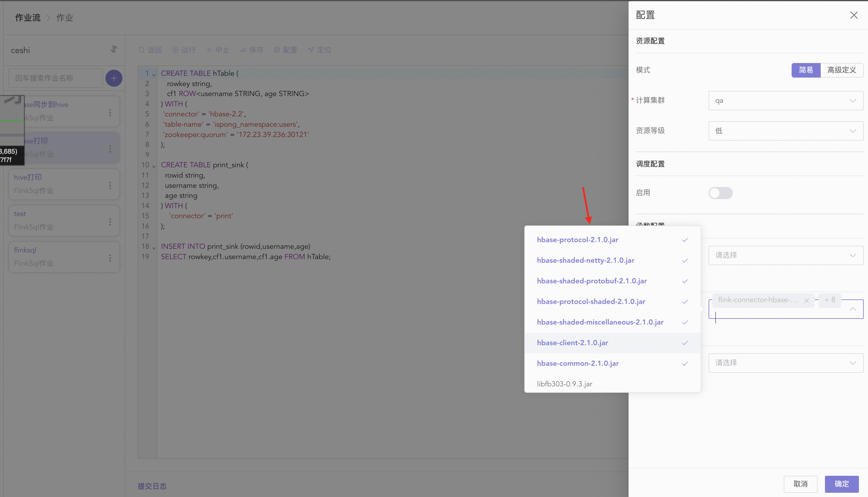This screenshot has width=868, height=497.
Task: Run the job with 运行
Action: pyautogui.click(x=184, y=50)
